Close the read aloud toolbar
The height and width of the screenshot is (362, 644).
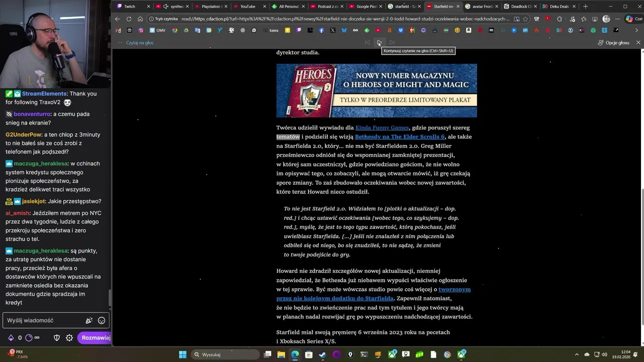(x=638, y=43)
